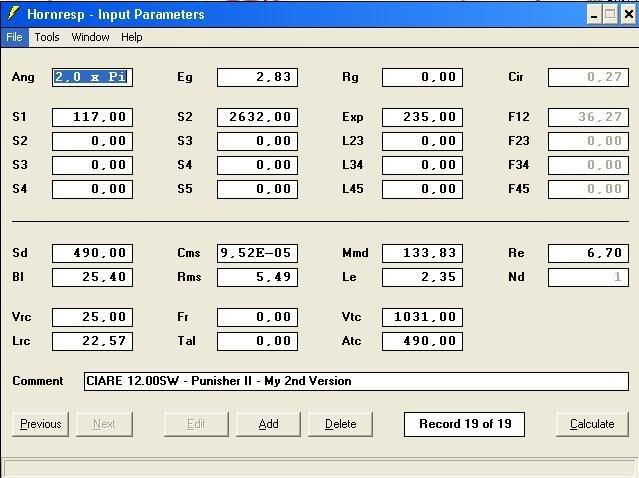Open the Help menu

132,37
